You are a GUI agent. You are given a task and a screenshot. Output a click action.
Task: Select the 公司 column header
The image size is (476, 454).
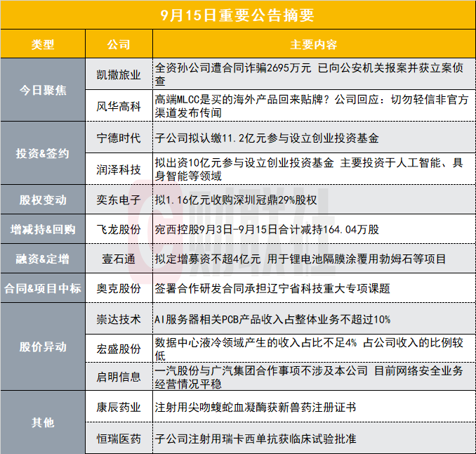(119, 45)
